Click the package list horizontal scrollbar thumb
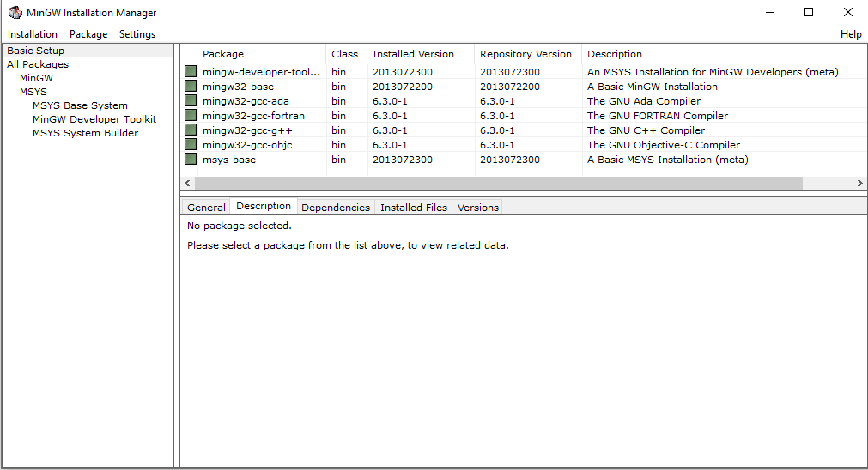Viewport: 868px width, 470px height. tap(499, 183)
